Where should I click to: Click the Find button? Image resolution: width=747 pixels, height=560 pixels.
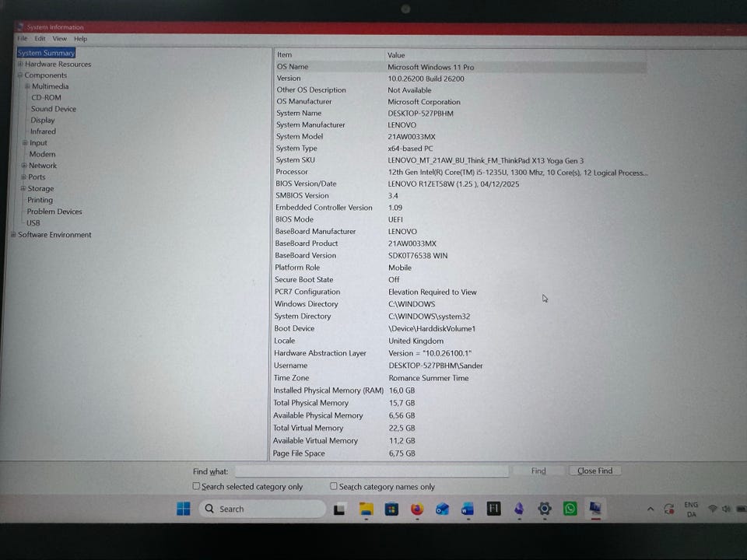point(538,471)
